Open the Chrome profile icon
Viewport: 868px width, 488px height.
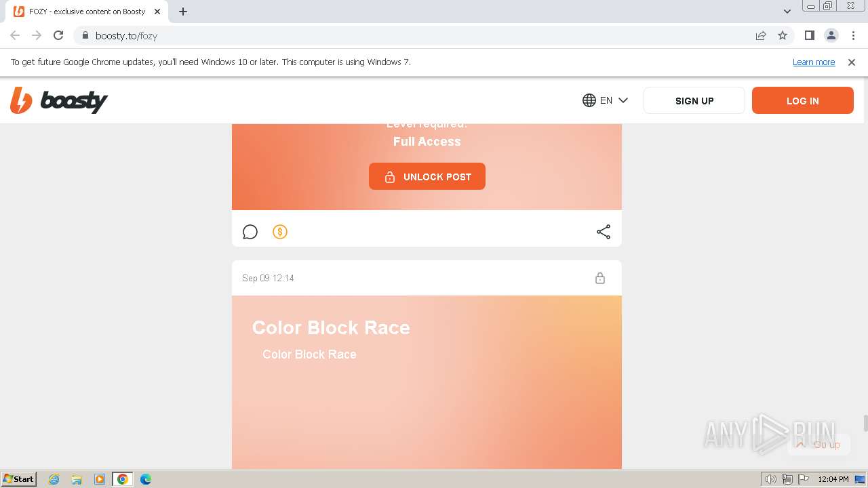tap(831, 35)
